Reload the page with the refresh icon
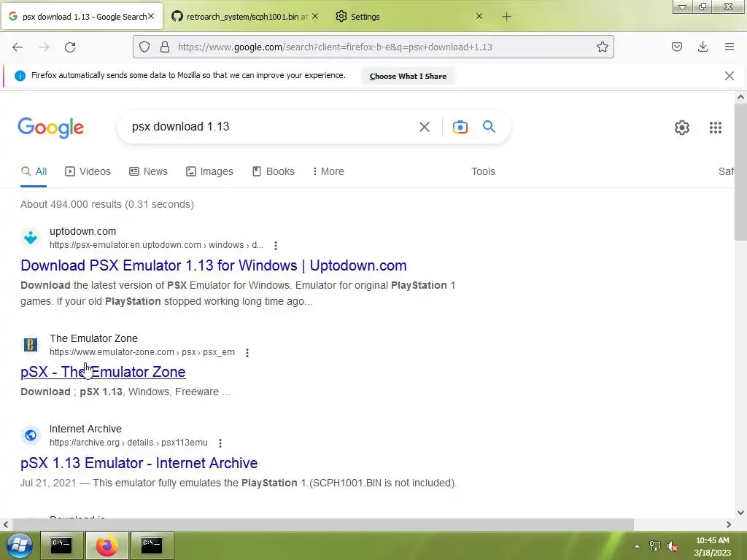 click(x=70, y=47)
